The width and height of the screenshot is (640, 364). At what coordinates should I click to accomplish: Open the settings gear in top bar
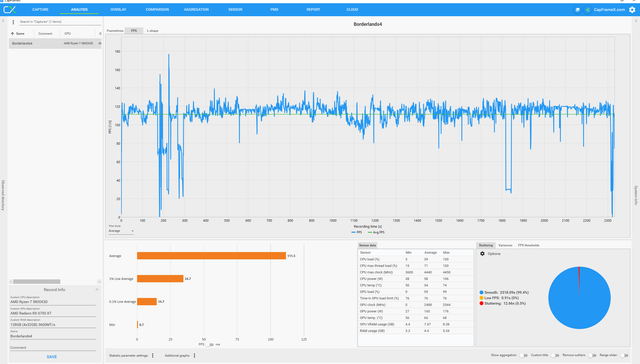[632, 9]
